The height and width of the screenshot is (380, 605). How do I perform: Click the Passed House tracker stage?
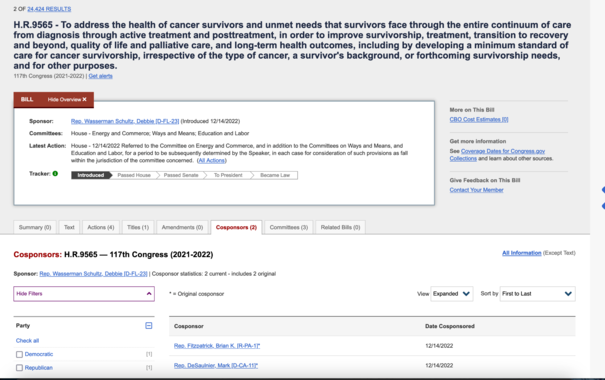pos(134,175)
